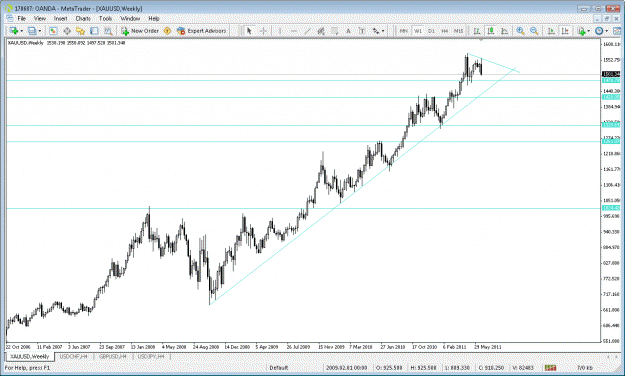Select the cursor arrow tool
Screen dimensions: 625x376
click(249, 31)
